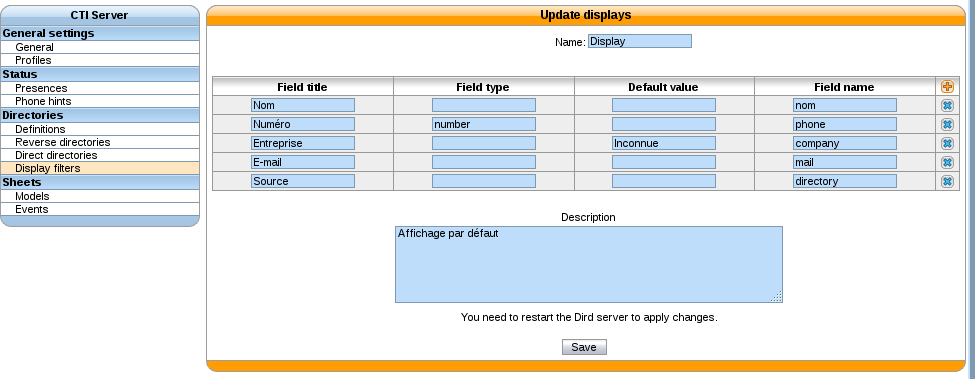
Task: Edit the Entreprise field title input
Action: coord(303,143)
